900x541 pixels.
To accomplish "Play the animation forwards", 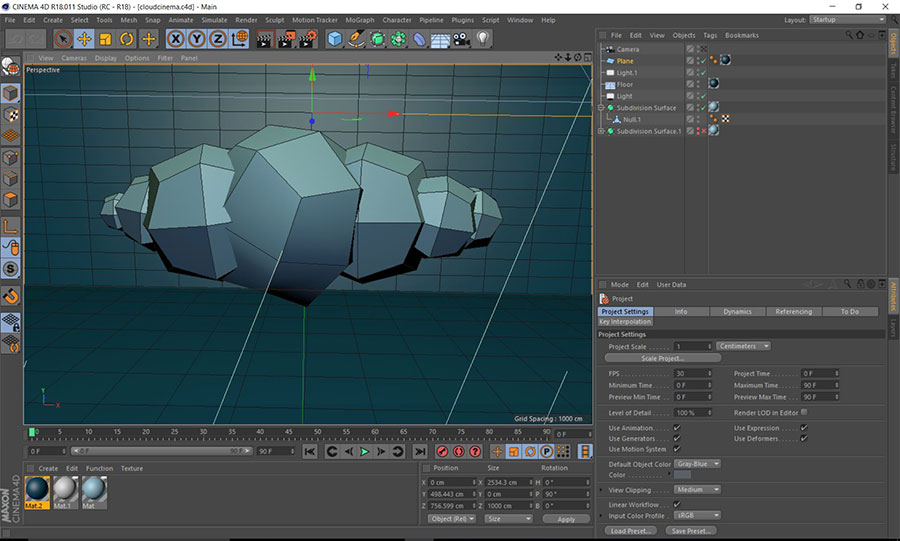I will (364, 452).
